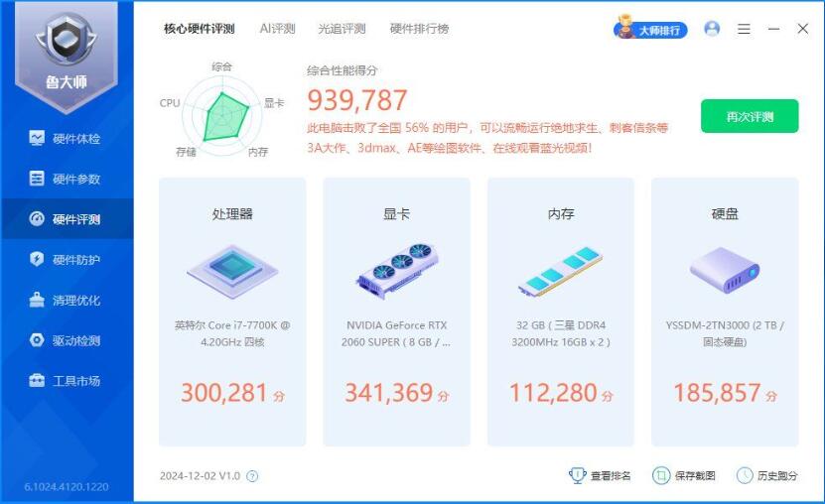Open 驱动检测 in the sidebar
The height and width of the screenshot is (504, 825).
click(x=67, y=340)
